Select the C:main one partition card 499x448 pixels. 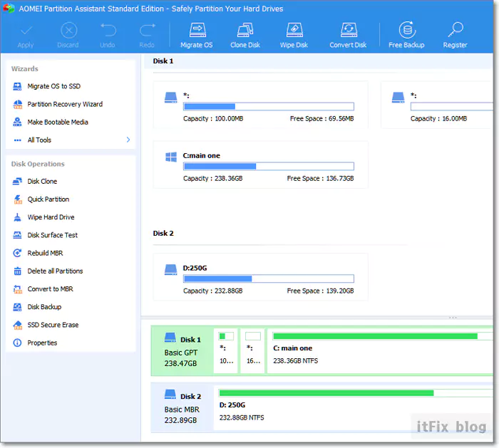261,165
